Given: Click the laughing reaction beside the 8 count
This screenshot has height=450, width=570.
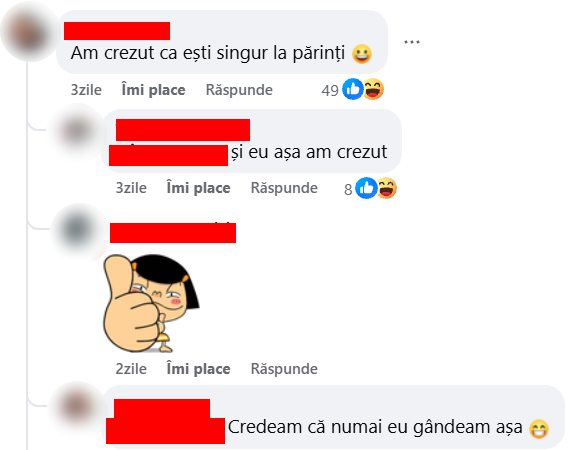Looking at the screenshot, I should (x=386, y=188).
